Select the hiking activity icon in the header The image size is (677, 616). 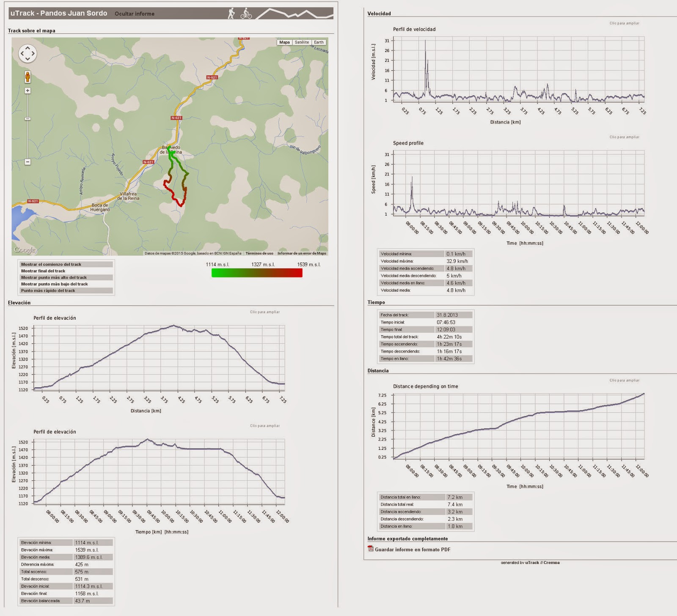(x=231, y=13)
